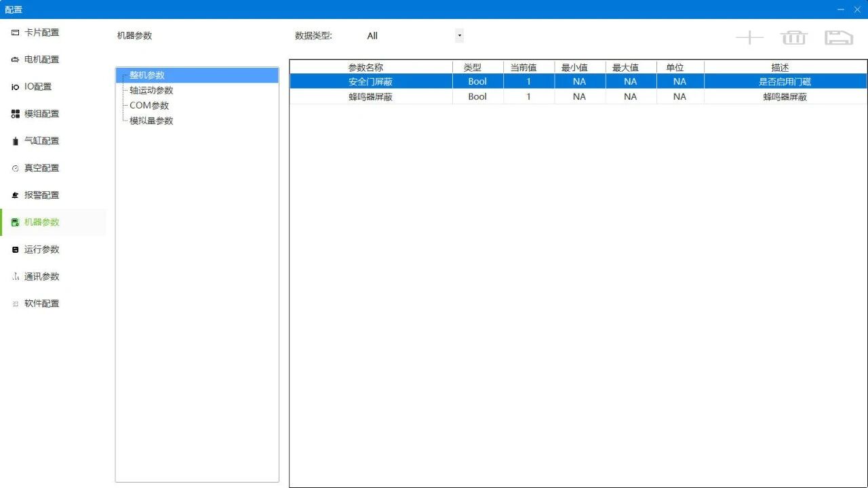Switch to 真空配置 section
Screen dimensions: 868x488
53,168
